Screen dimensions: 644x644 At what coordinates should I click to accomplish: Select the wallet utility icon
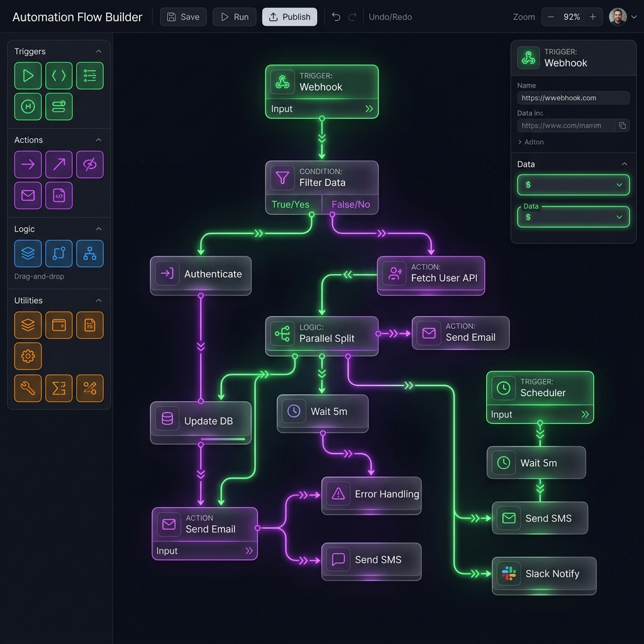[x=58, y=325]
